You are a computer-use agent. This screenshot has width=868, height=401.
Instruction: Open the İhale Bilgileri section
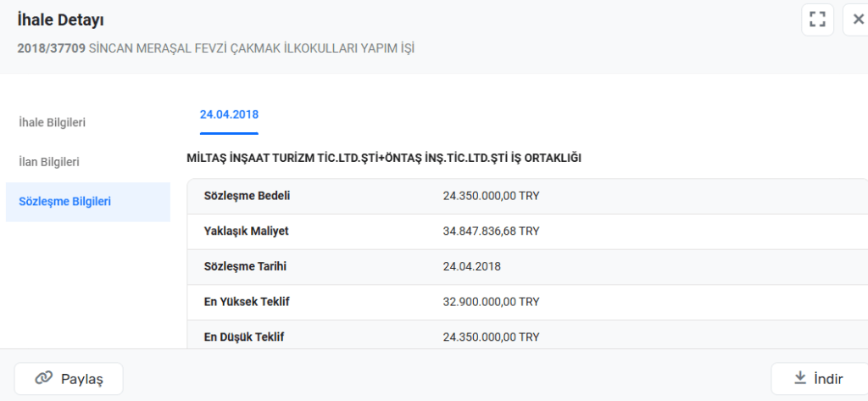click(53, 122)
